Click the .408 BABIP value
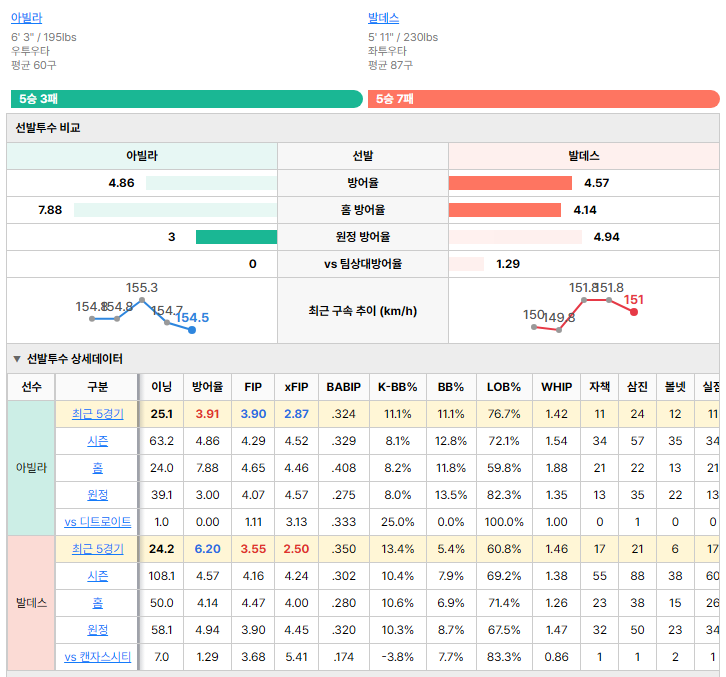The width and height of the screenshot is (726, 677). pyautogui.click(x=344, y=468)
